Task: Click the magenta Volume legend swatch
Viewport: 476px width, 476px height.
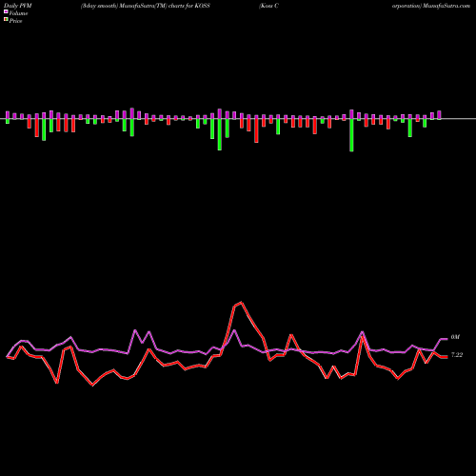Action: tap(6, 11)
